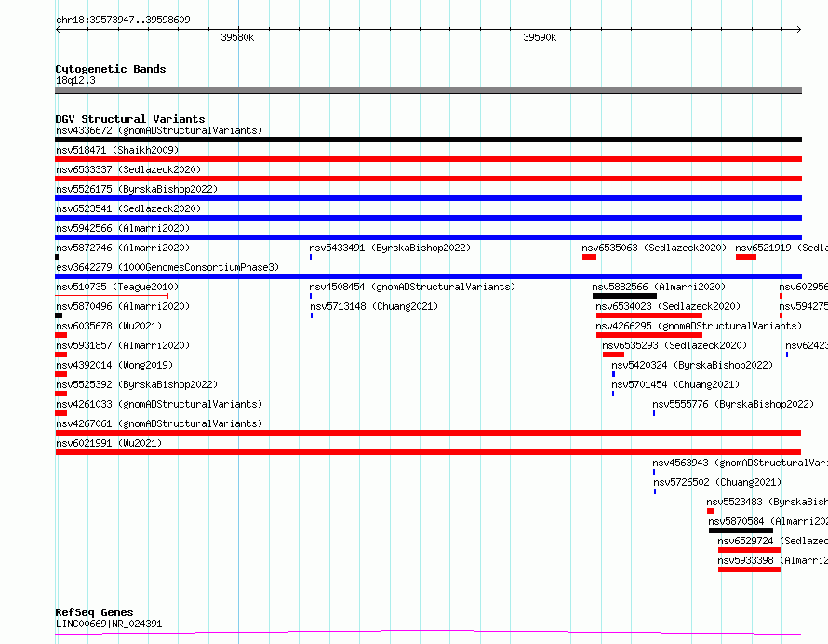Click the nsv5526175 (ByrskaBishop2022) label
The height and width of the screenshot is (644, 828).
tap(137, 189)
